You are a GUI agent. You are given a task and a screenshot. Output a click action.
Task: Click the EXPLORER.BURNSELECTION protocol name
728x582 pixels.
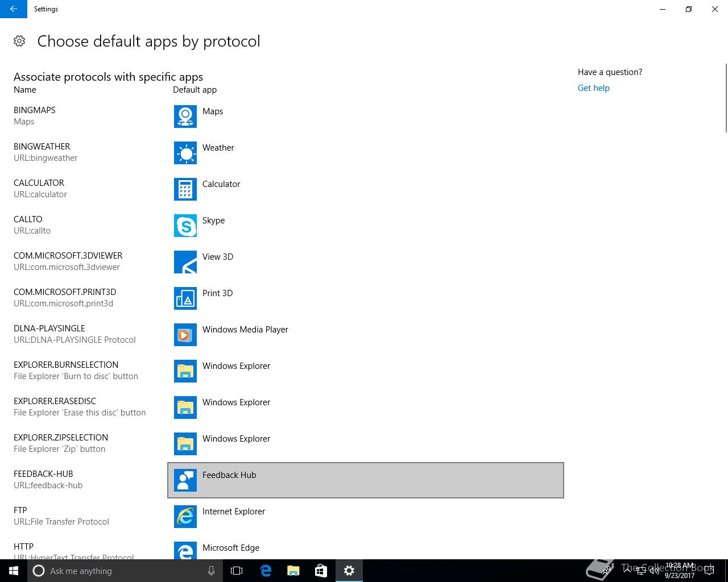(66, 365)
